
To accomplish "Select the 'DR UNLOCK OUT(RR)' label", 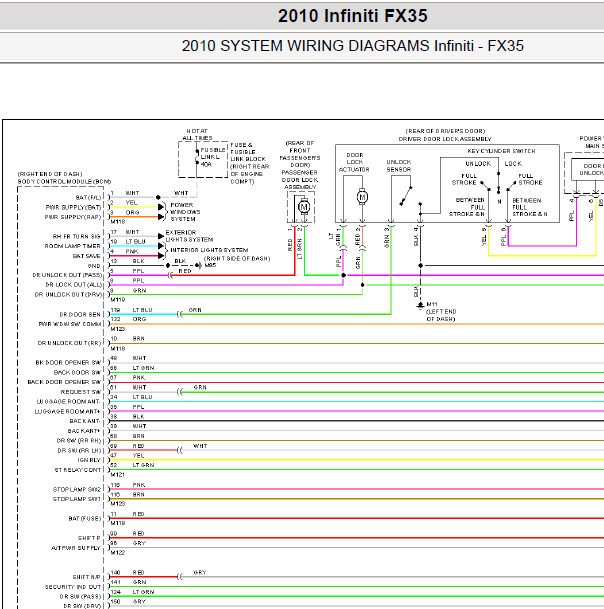I will 70,343.
